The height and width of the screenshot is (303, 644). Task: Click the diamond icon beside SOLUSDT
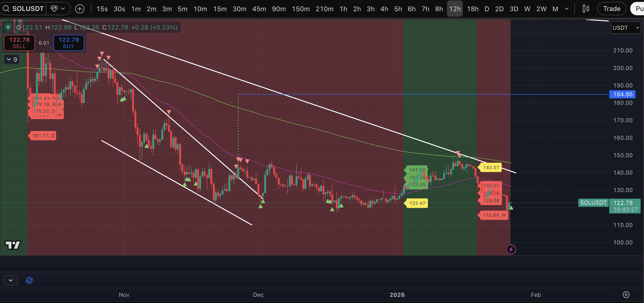tap(54, 9)
